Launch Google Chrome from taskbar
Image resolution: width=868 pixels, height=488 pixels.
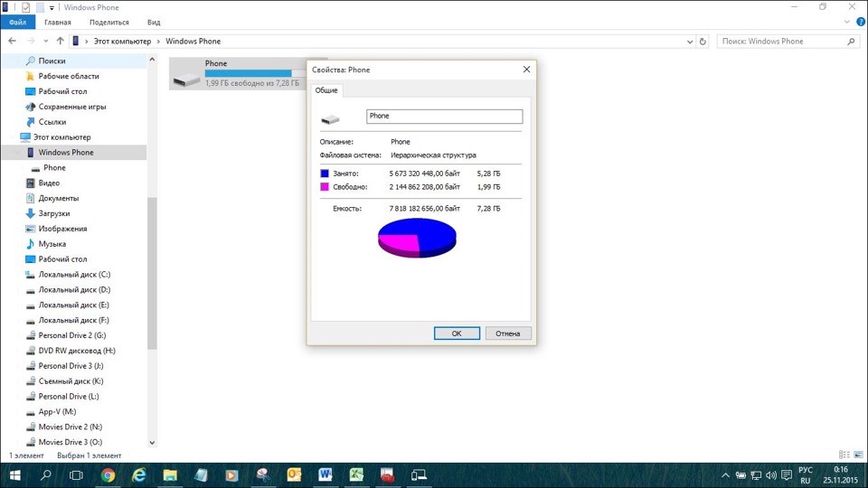(x=108, y=475)
